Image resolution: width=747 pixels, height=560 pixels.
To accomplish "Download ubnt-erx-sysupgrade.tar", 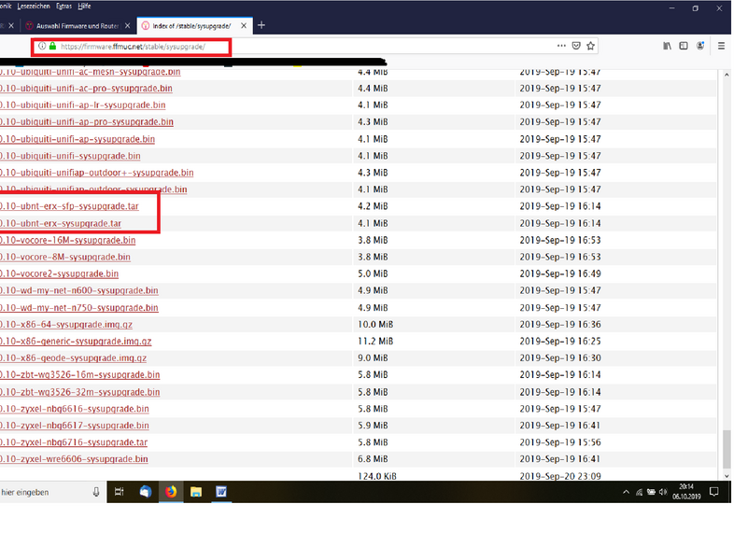I will click(x=61, y=223).
